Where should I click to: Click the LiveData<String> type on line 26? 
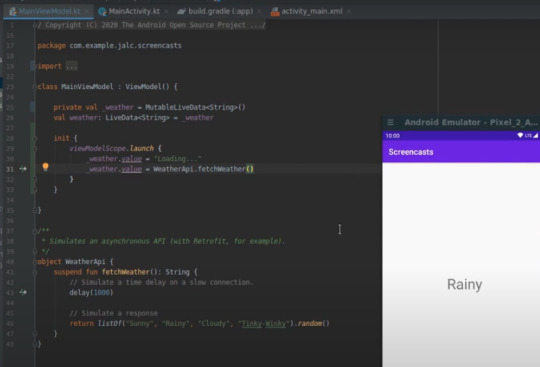[x=137, y=117]
